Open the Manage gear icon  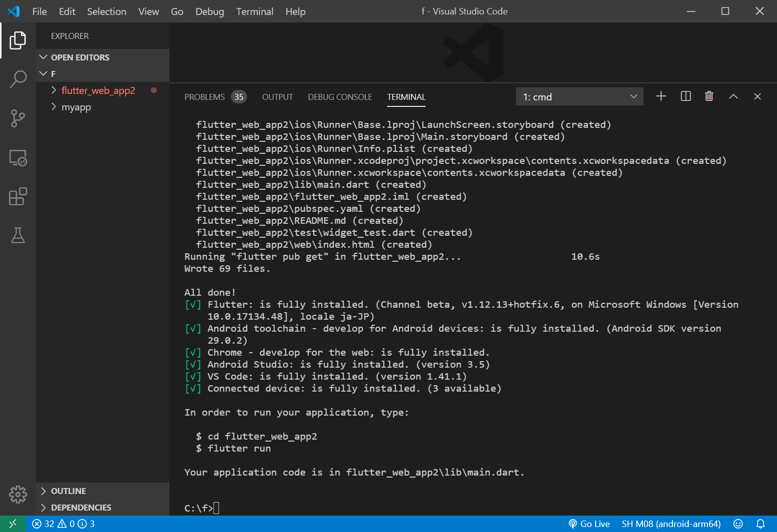click(18, 495)
